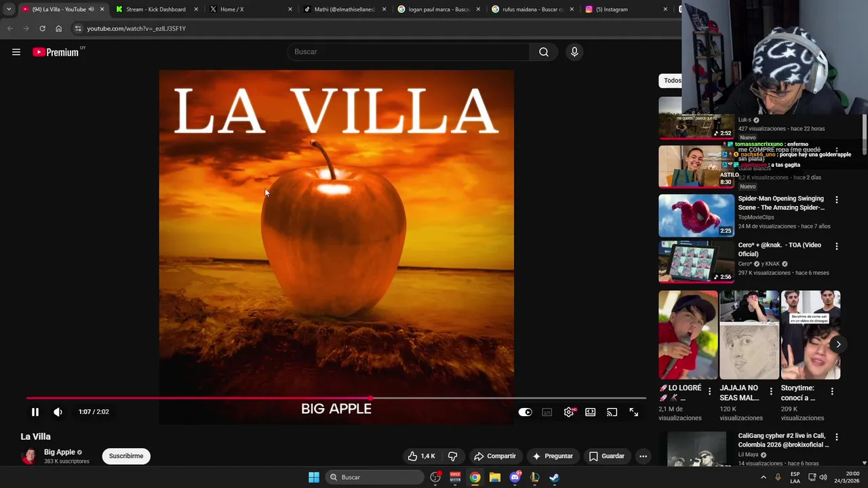Open Spider-Man Opening Swinging Scene thumbnail

696,215
